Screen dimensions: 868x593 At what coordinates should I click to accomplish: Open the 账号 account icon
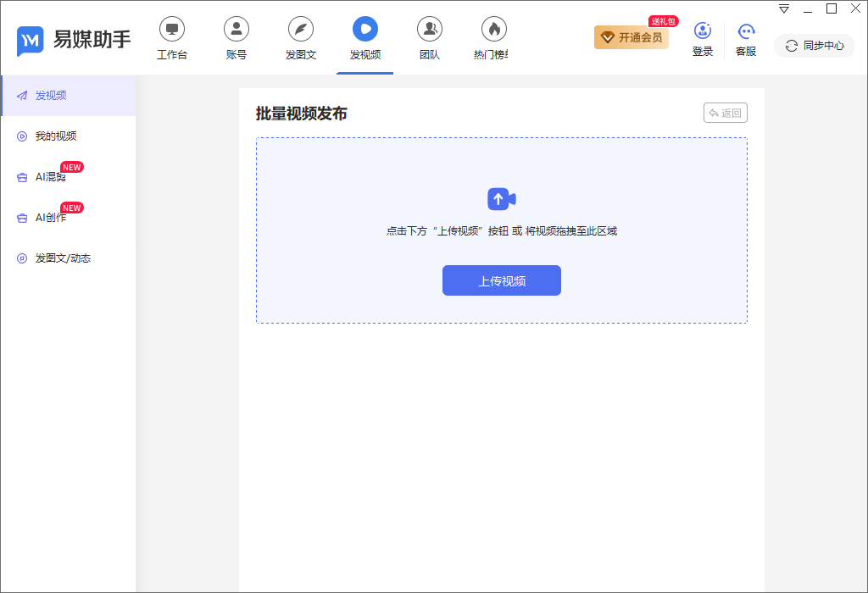[236, 30]
